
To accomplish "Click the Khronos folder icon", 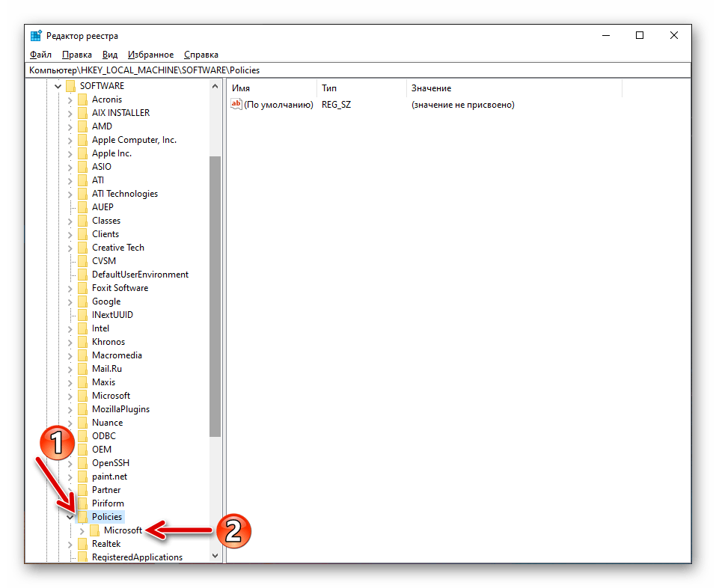I will (x=82, y=342).
